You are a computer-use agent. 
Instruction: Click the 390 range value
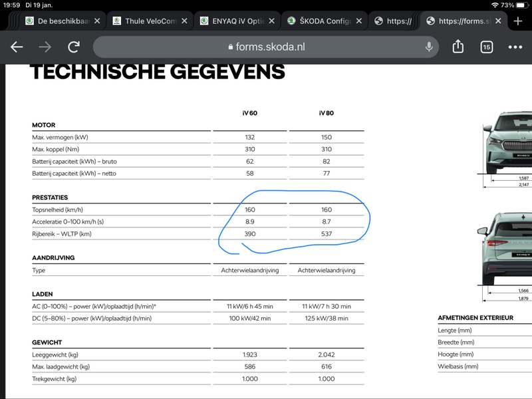click(x=250, y=234)
